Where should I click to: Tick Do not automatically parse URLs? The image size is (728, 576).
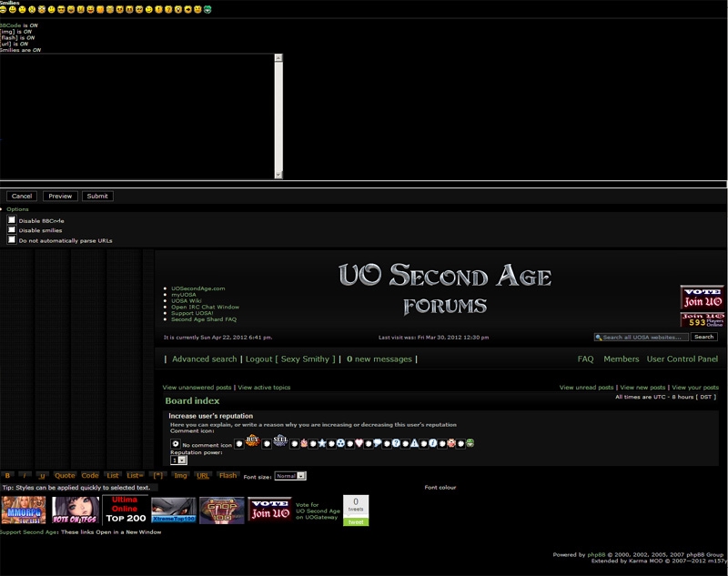12,240
